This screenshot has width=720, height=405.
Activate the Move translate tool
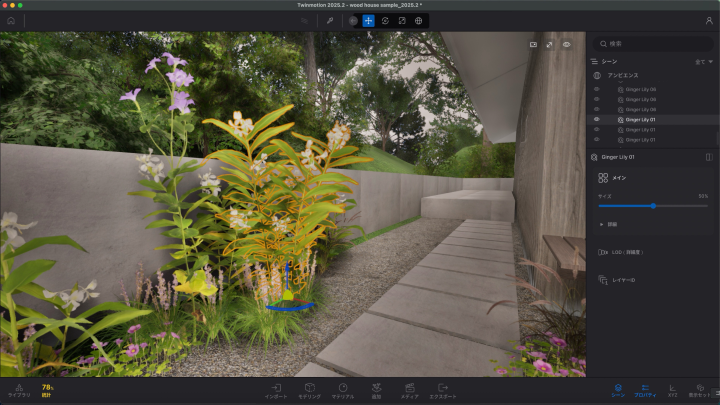368,21
